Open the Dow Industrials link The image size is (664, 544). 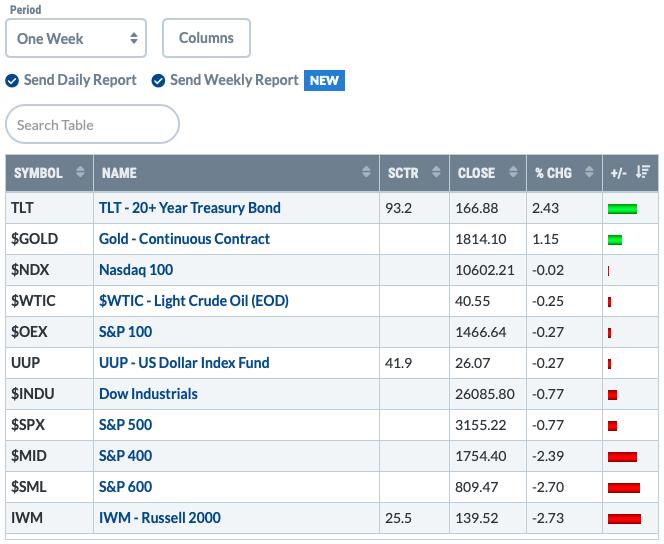148,394
